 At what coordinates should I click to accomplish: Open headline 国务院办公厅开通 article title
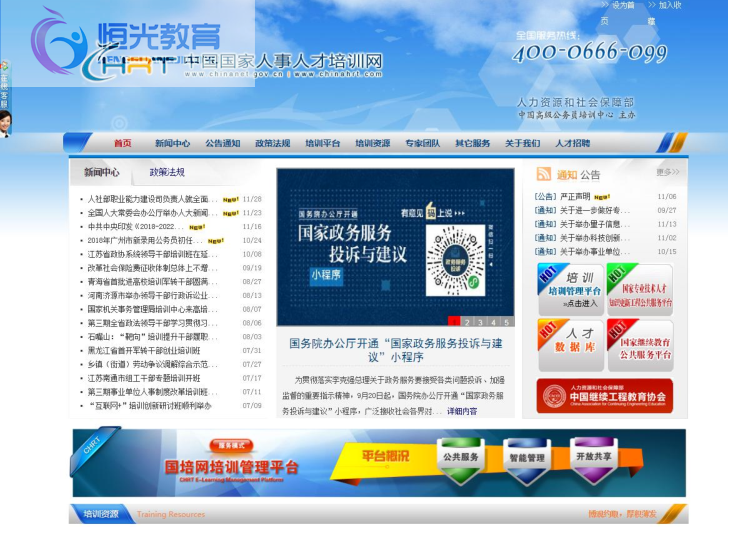click(396, 350)
